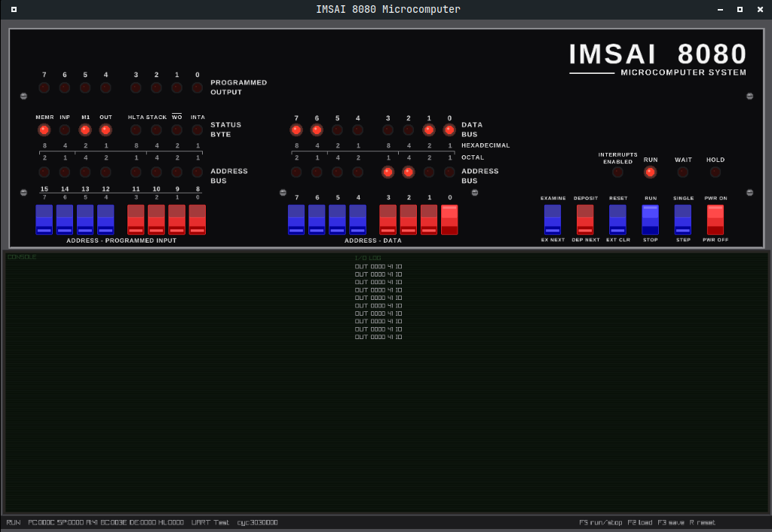Toggle Address-Data switch 4
This screenshot has height=532, width=772.
tap(358, 220)
